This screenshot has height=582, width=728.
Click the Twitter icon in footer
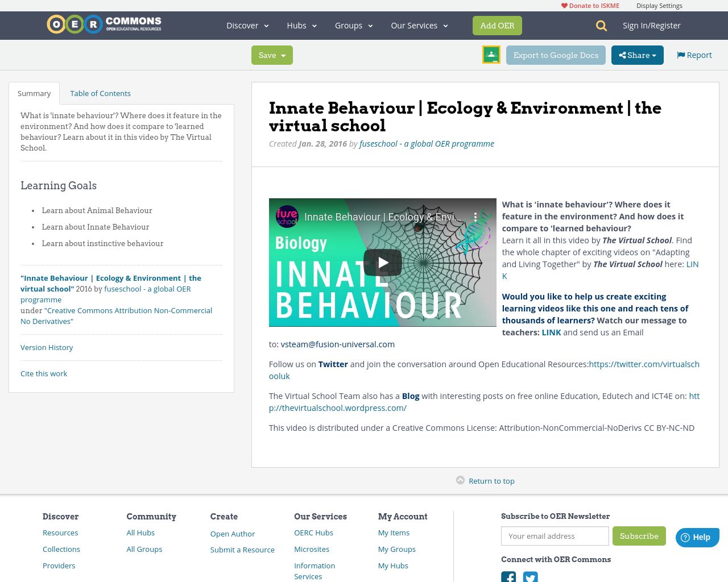pyautogui.click(x=530, y=577)
